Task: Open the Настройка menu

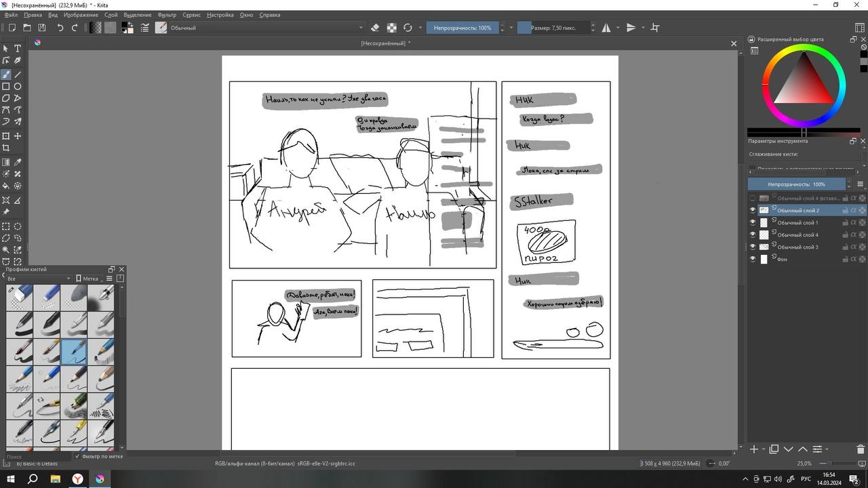Action: click(x=220, y=14)
